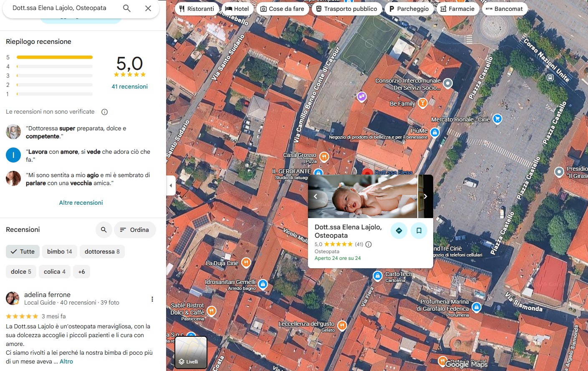Click adelina ferrone's profile photo
588x371 pixels.
[x=13, y=298]
